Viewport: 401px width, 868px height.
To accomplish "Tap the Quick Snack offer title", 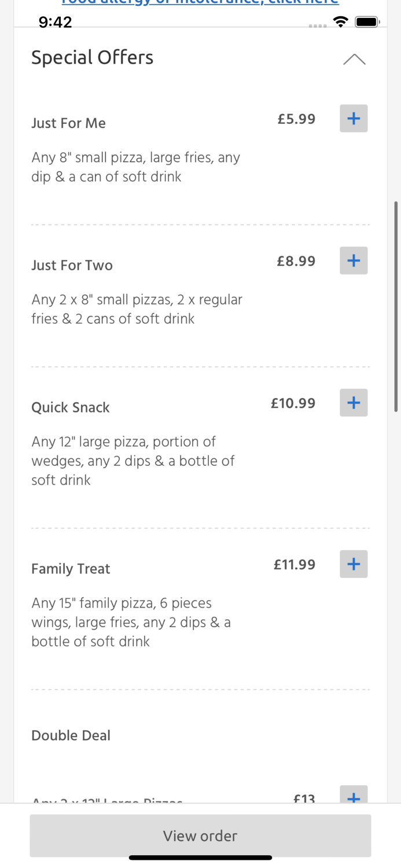I will [x=70, y=407].
